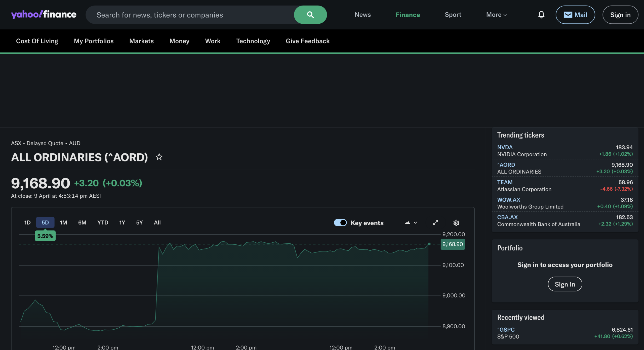Go to My Portfolios tab

[x=94, y=41]
